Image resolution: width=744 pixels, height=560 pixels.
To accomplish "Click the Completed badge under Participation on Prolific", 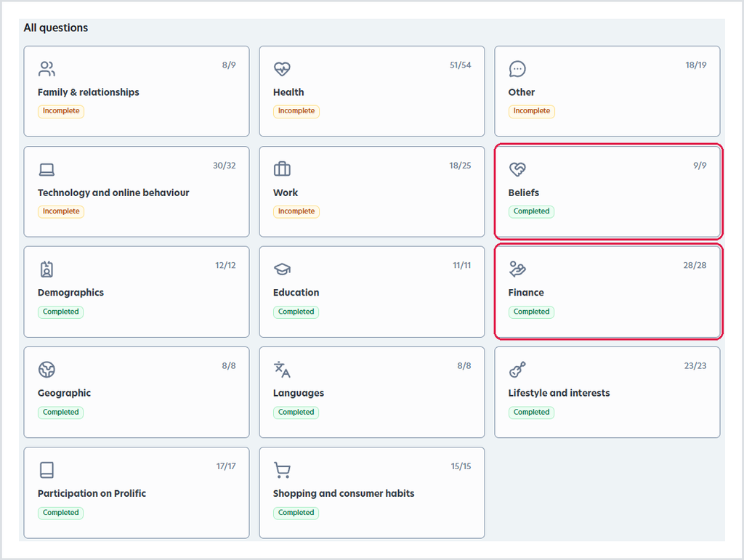I will pyautogui.click(x=61, y=513).
